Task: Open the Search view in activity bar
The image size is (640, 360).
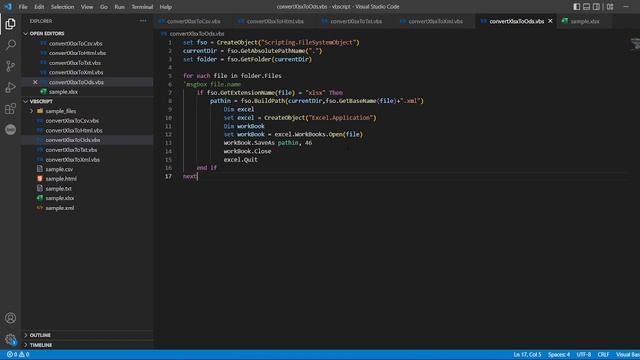Action: pyautogui.click(x=11, y=44)
